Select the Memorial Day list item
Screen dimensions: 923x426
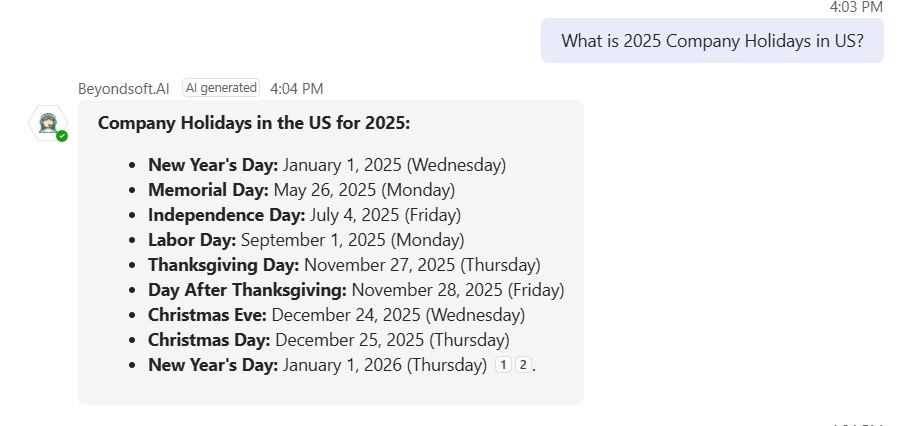(x=301, y=189)
